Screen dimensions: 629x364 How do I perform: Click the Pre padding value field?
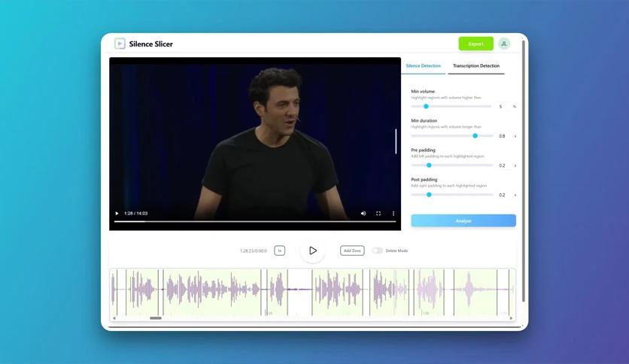coord(503,165)
